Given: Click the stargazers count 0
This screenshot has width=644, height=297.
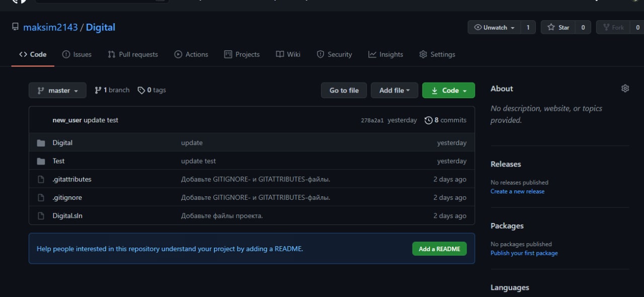Looking at the screenshot, I should pos(583,28).
